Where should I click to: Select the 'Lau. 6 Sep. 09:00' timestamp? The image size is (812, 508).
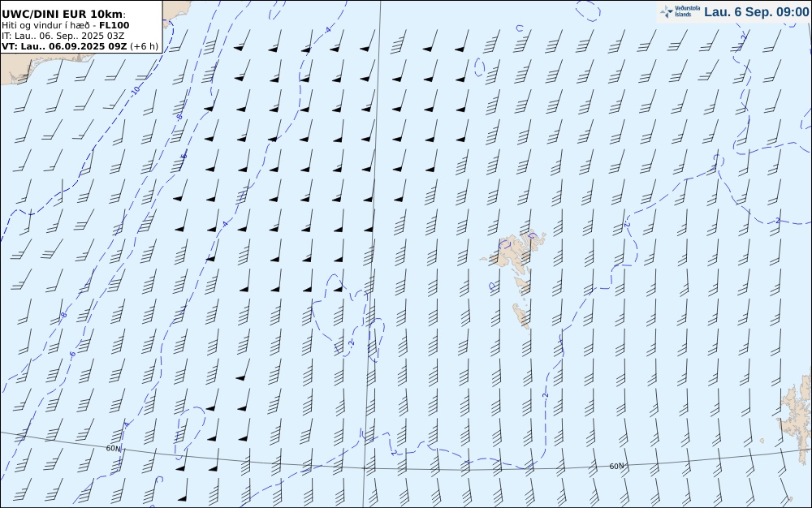tap(757, 12)
